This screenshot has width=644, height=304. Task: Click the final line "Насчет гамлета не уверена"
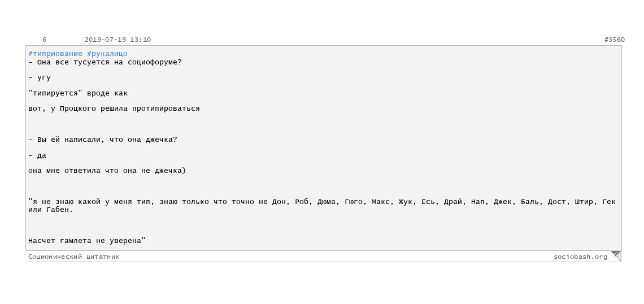click(87, 241)
